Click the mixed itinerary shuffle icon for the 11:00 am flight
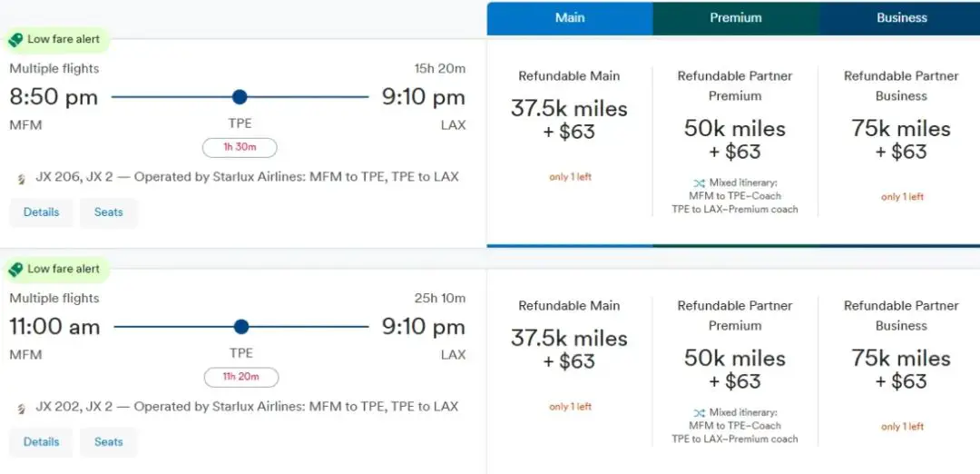The height and width of the screenshot is (474, 980). (x=699, y=413)
